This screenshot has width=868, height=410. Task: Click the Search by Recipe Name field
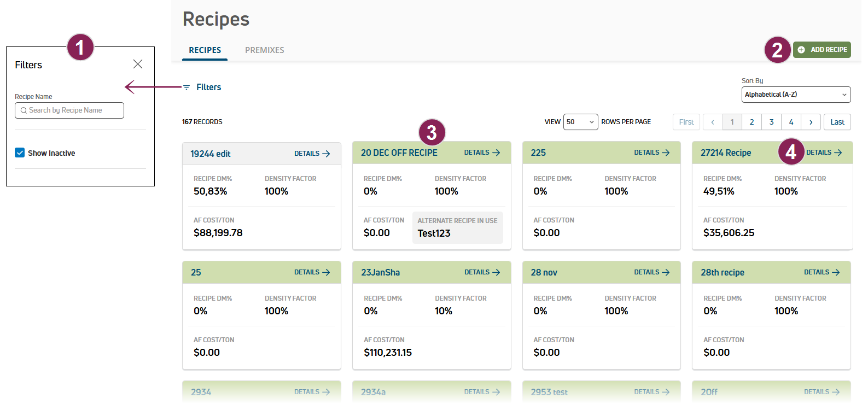pos(69,110)
